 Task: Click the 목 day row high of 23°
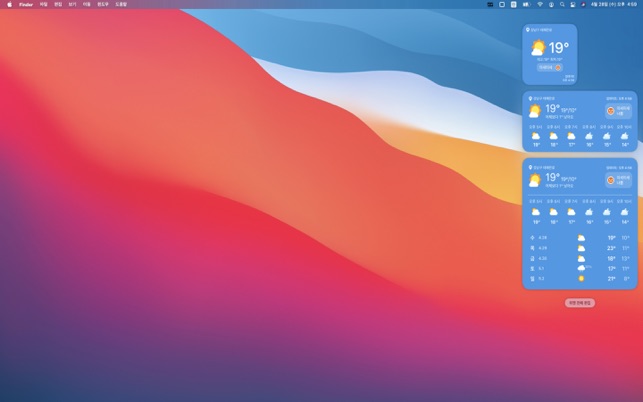coord(611,248)
